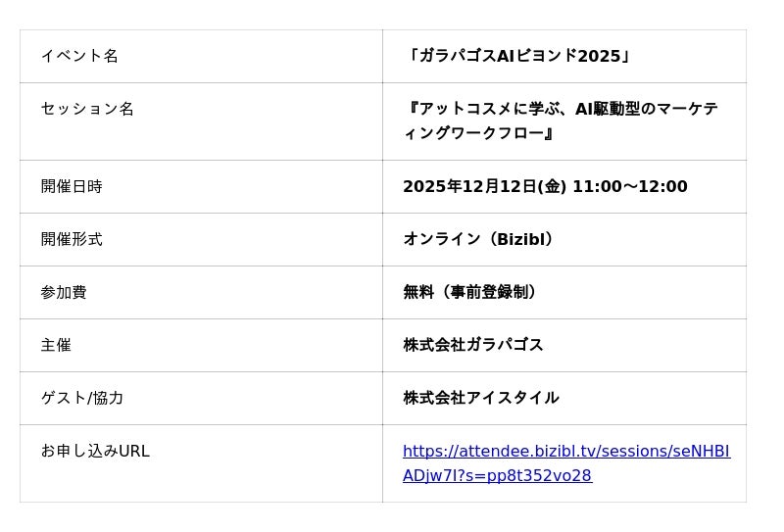This screenshot has width=784, height=532.
Task: Click the 参加費 label cell
Action: click(x=64, y=292)
